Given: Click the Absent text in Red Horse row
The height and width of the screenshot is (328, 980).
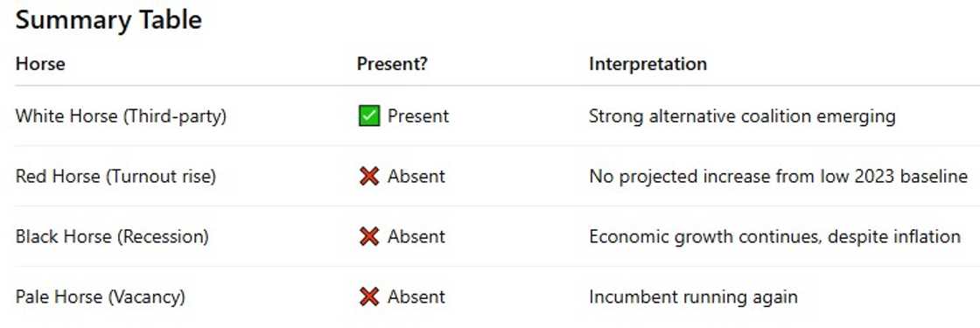Looking at the screenshot, I should (416, 177).
